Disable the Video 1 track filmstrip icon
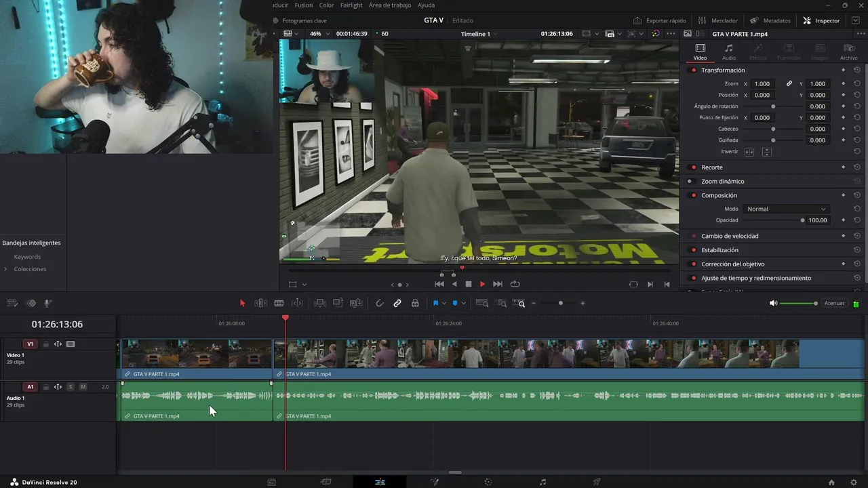Screen dimensions: 868x488 tap(71, 344)
